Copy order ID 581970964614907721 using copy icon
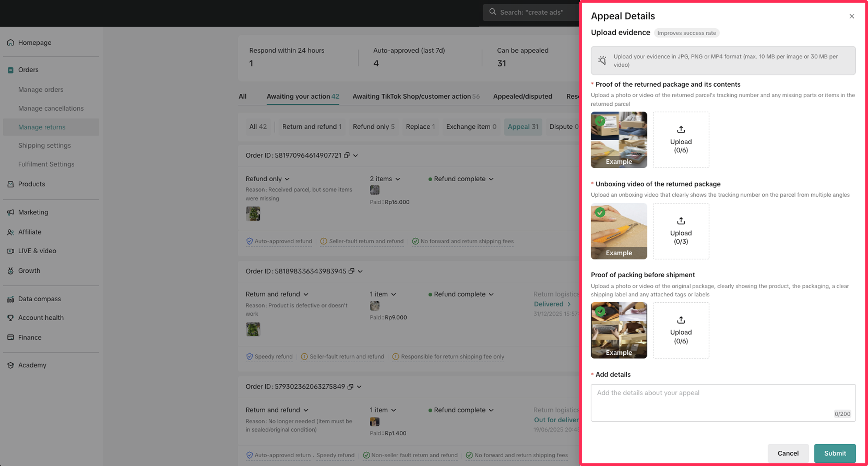The image size is (868, 466). 346,155
